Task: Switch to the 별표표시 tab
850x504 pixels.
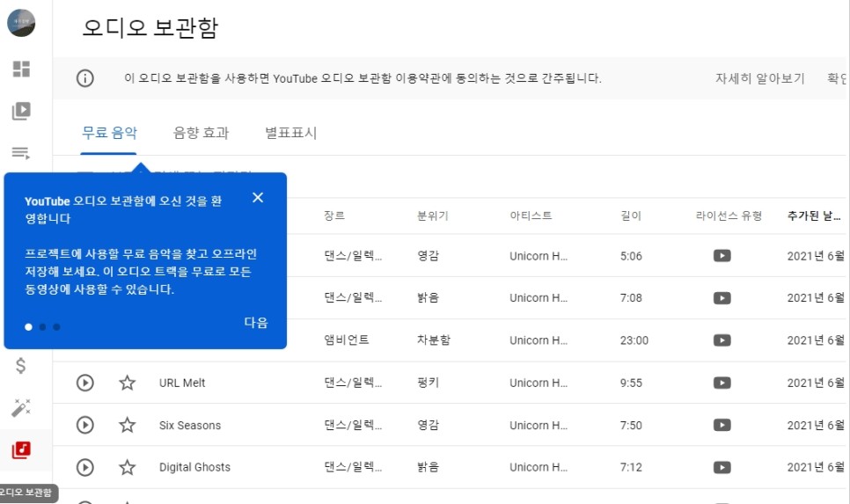Action: pyautogui.click(x=291, y=133)
